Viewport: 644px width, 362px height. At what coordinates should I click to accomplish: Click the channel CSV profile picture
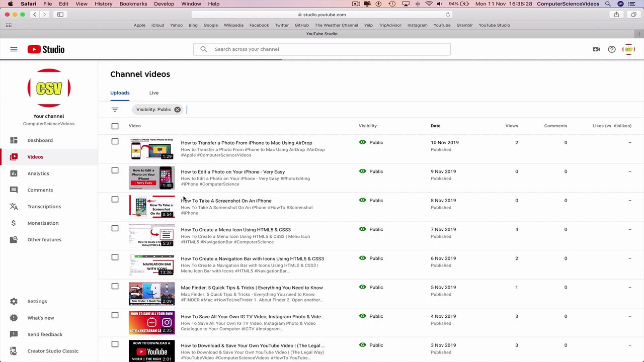coord(49,88)
